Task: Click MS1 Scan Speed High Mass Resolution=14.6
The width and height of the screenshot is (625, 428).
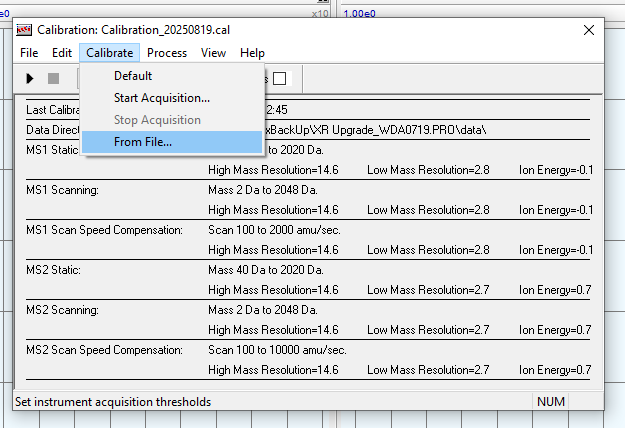Action: click(x=273, y=250)
